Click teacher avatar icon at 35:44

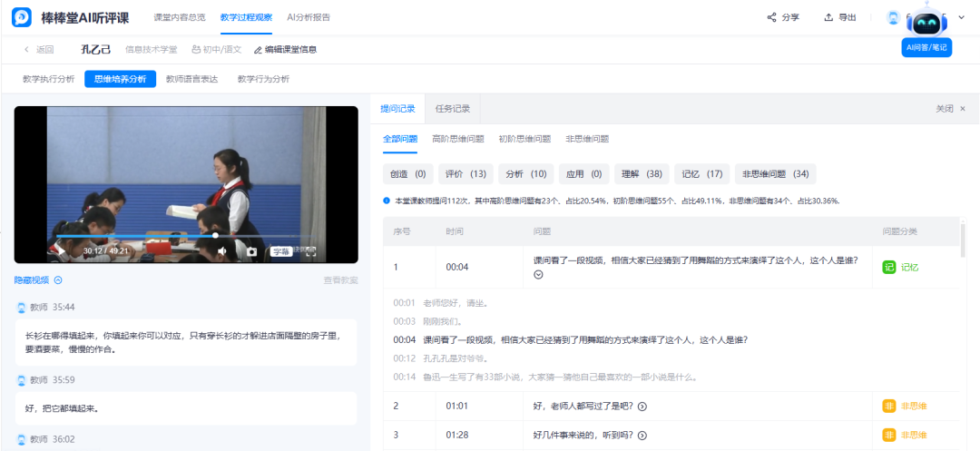click(21, 308)
